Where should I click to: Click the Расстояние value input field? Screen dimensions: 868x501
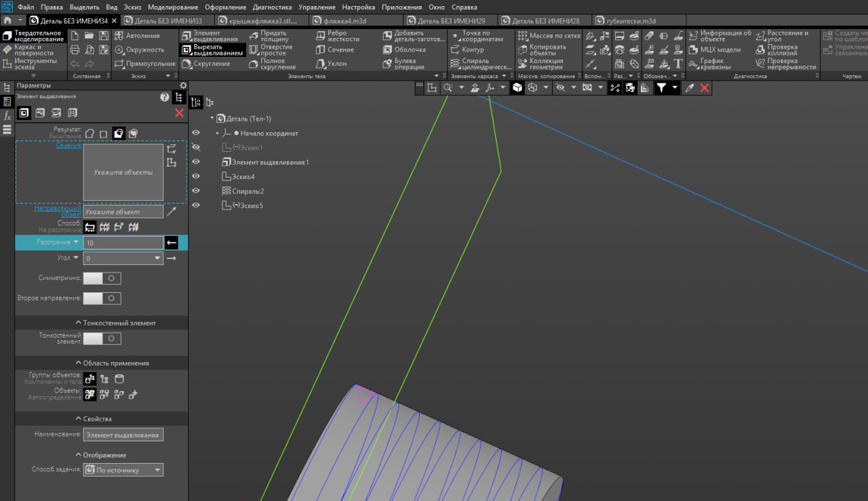(x=122, y=243)
